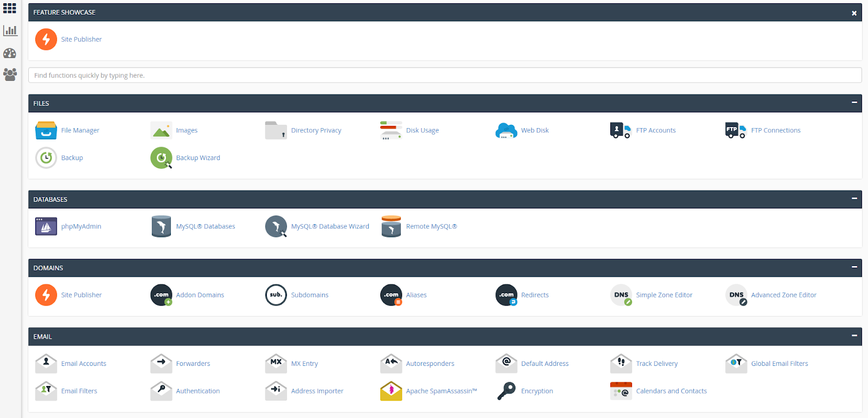Collapse the Files section

pyautogui.click(x=854, y=103)
